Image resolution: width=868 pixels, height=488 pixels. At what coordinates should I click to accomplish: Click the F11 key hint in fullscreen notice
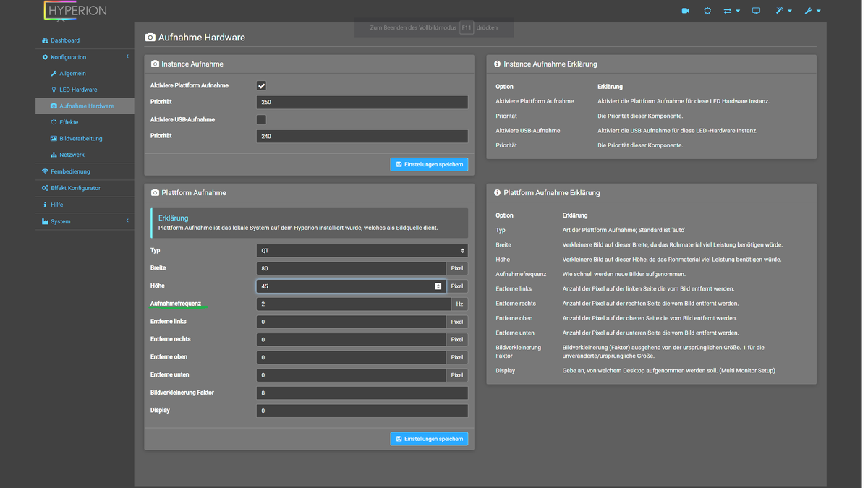click(467, 27)
